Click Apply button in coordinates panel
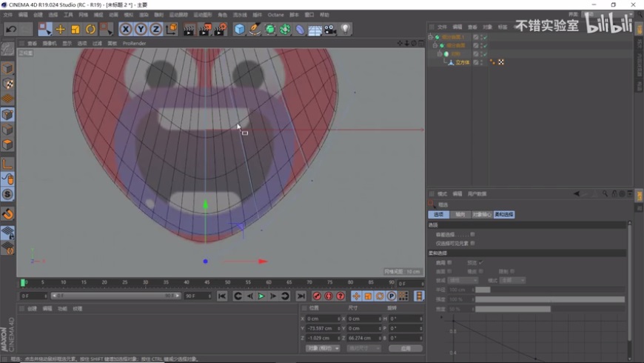Viewport: 644px width, 363px height. point(406,348)
